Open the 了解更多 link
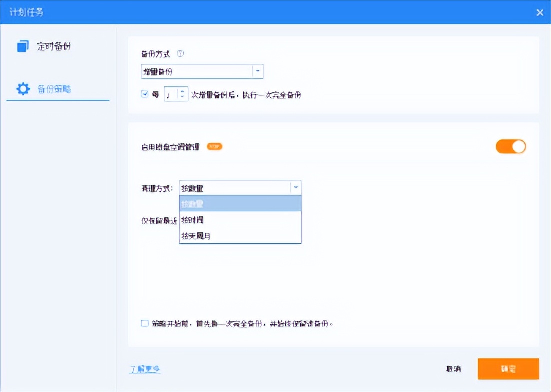Viewport: 551px width, 392px height. click(145, 368)
